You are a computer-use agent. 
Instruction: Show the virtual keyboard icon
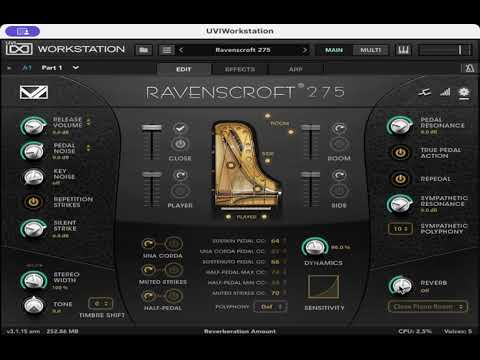[x=403, y=50]
